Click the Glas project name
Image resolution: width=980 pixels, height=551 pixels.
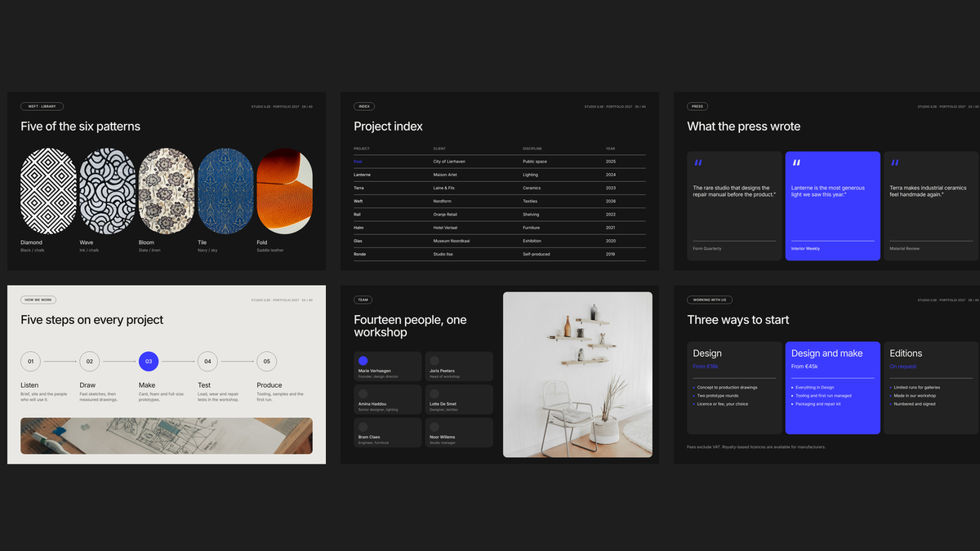pyautogui.click(x=359, y=241)
